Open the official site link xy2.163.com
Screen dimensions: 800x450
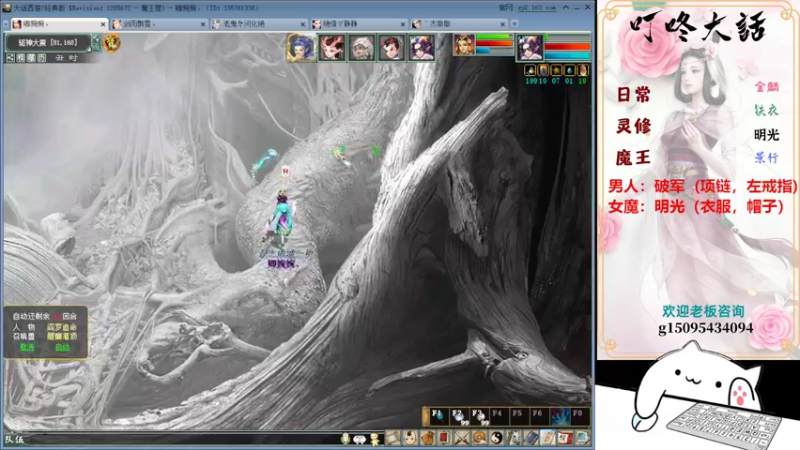point(537,8)
